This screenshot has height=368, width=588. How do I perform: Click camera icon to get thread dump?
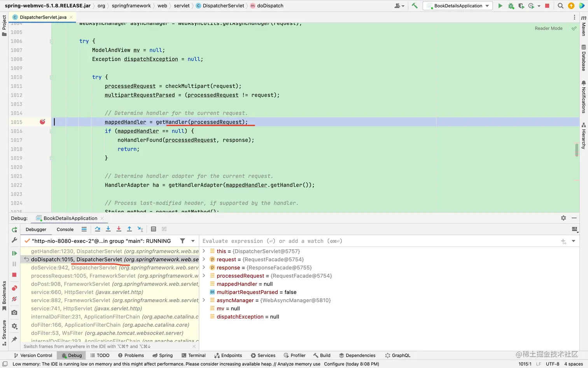click(x=14, y=312)
